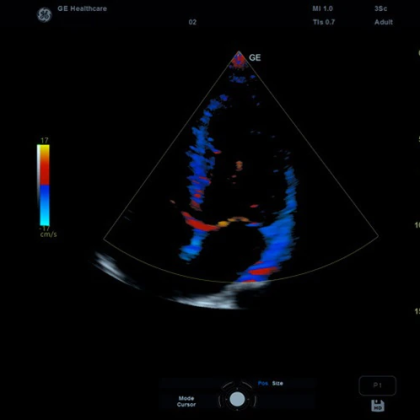Viewport: 420px width, 420px height.
Task: Toggle the Mode Cursor trackball function
Action: point(186,401)
